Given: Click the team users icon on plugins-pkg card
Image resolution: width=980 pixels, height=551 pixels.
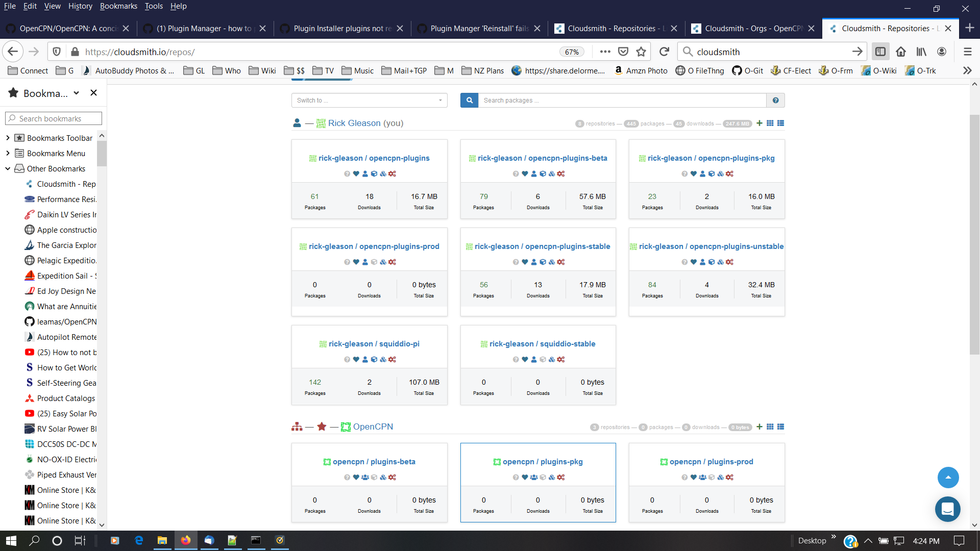Looking at the screenshot, I should [x=534, y=478].
